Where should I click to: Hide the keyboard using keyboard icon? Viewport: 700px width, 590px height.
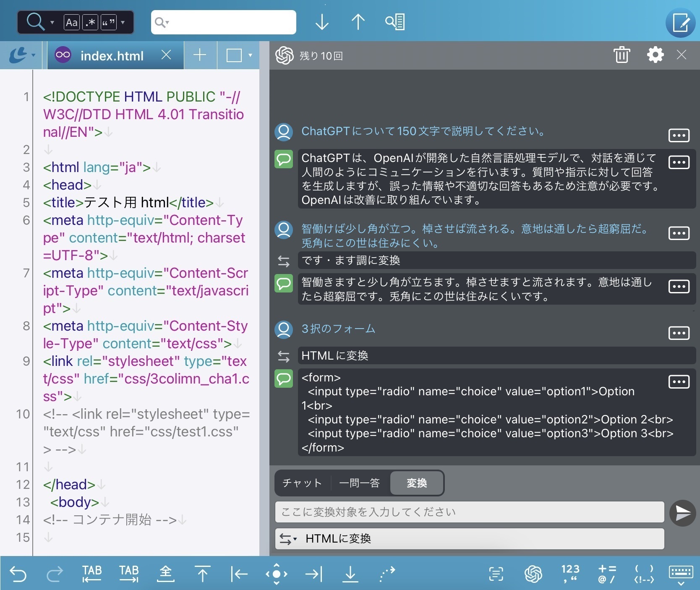[680, 574]
